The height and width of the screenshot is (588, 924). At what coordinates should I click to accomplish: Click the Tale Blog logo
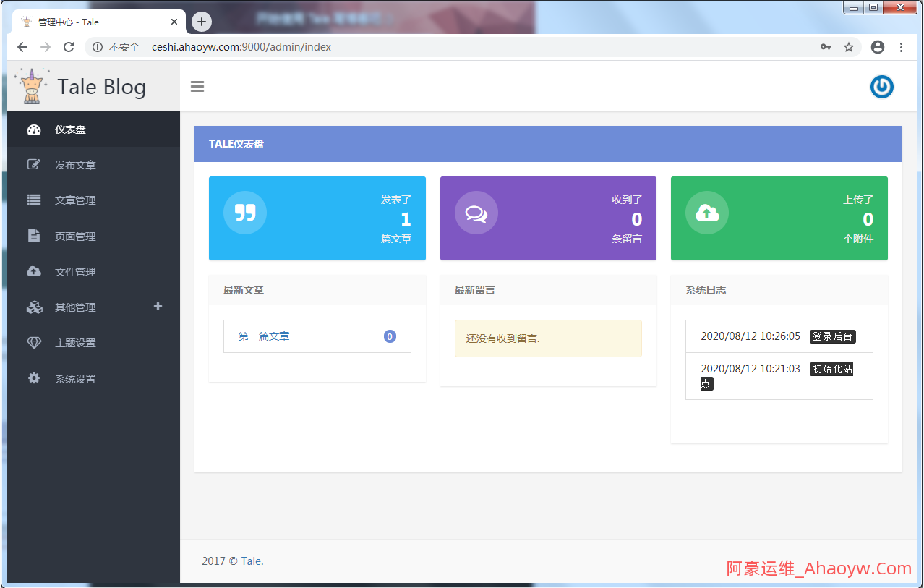pos(81,87)
